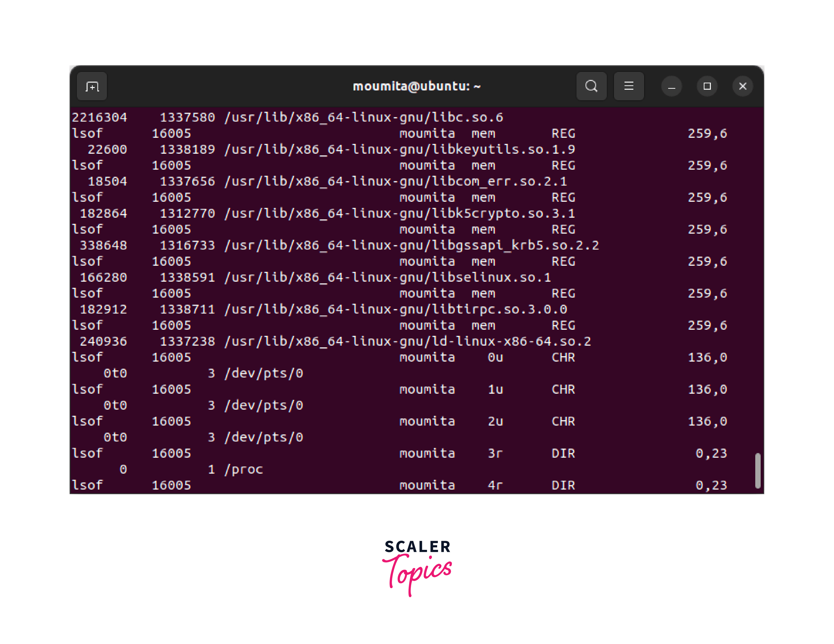Viewport: 834px width, 644px height.
Task: Select the new tab icon in the titlebar
Action: (92, 86)
